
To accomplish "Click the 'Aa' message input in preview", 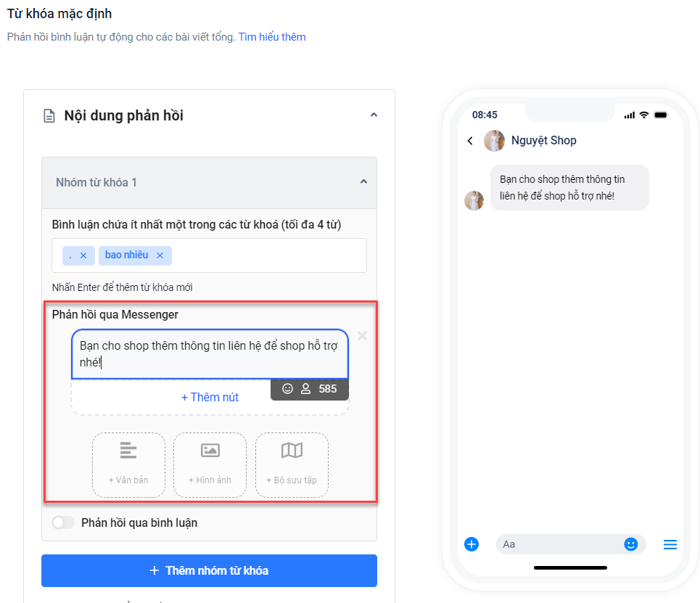I will [571, 544].
